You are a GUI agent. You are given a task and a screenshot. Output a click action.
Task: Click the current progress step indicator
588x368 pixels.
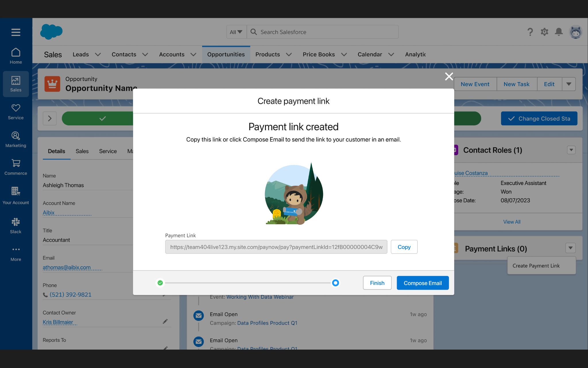pyautogui.click(x=335, y=283)
